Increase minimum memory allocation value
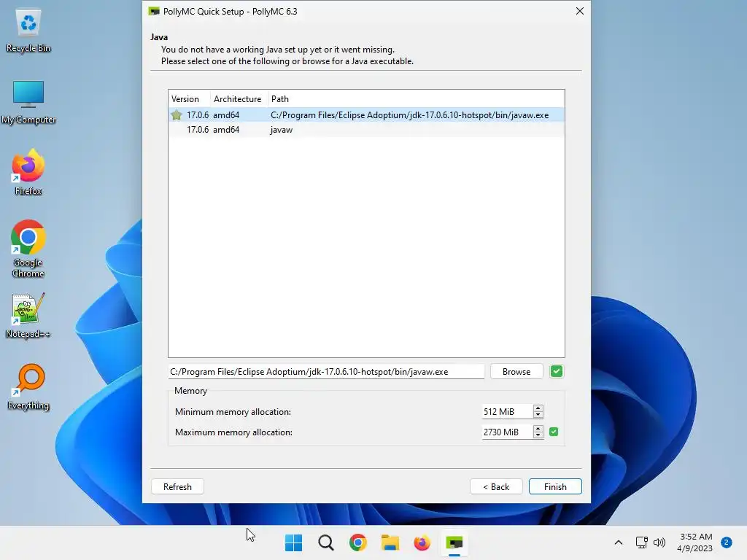The height and width of the screenshot is (560, 747). (538, 408)
